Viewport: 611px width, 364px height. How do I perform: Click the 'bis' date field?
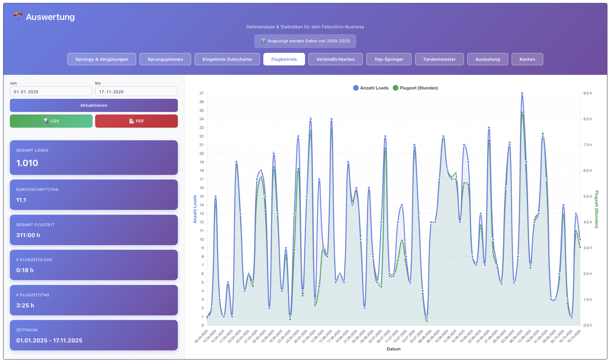point(136,92)
